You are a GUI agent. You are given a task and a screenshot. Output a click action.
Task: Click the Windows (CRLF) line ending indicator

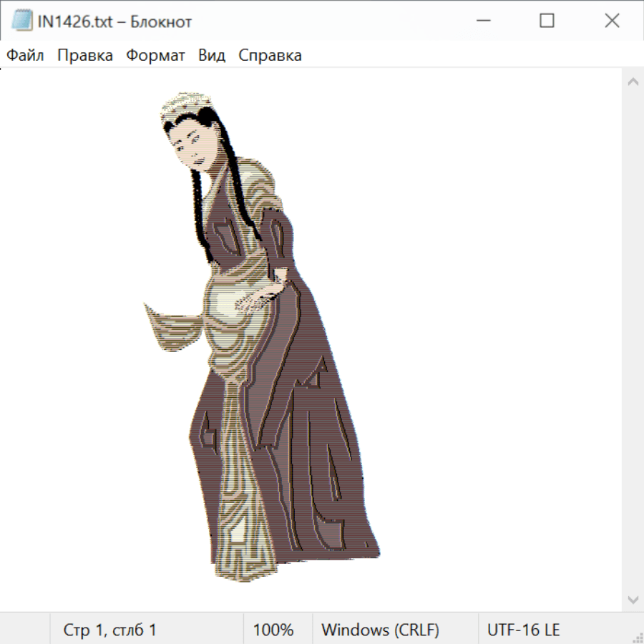pyautogui.click(x=380, y=630)
